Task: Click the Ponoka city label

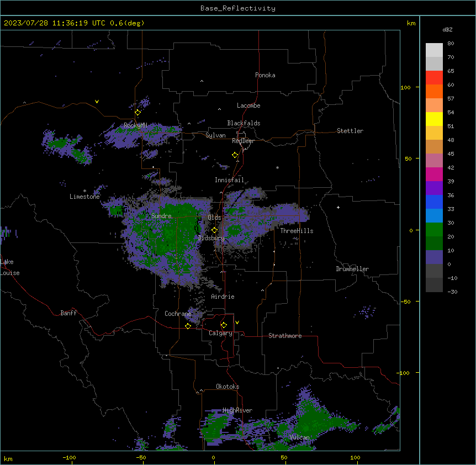Action: click(265, 75)
